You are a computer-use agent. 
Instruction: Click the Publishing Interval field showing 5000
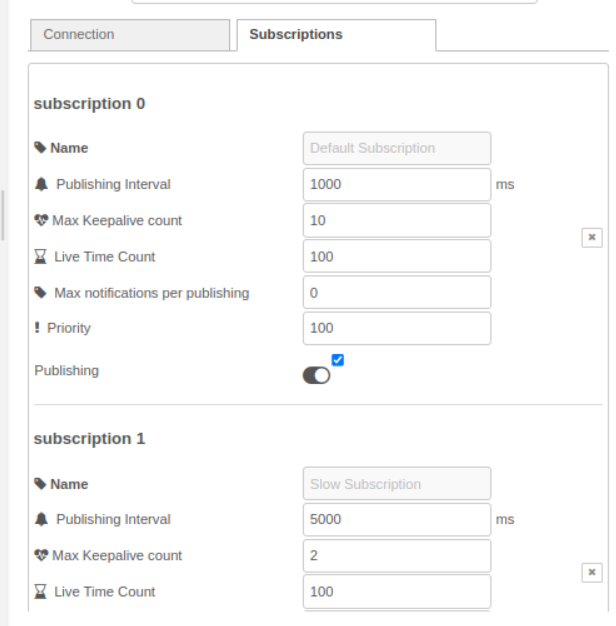click(396, 520)
